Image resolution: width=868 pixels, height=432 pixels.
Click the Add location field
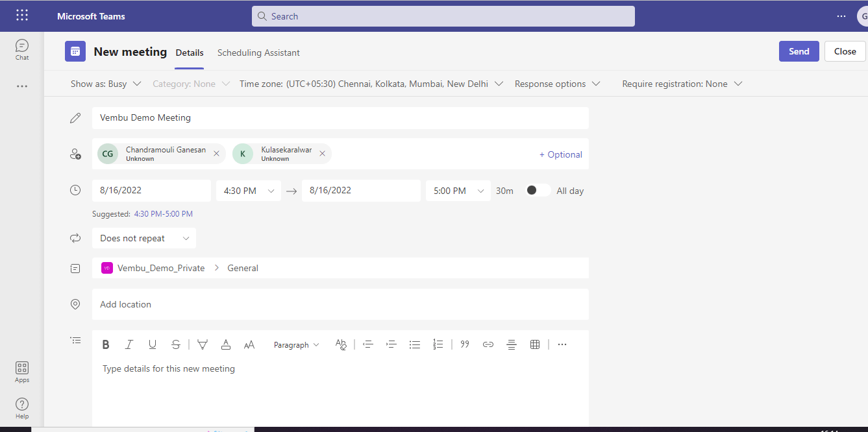(x=340, y=304)
